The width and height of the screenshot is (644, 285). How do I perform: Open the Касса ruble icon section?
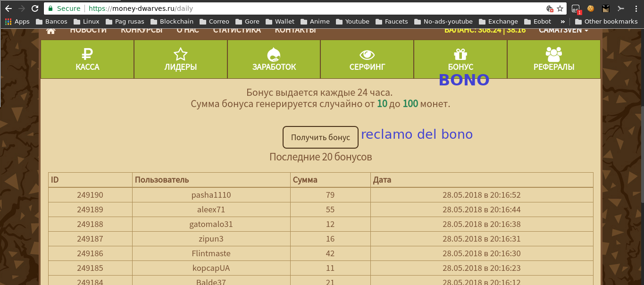[x=87, y=59]
